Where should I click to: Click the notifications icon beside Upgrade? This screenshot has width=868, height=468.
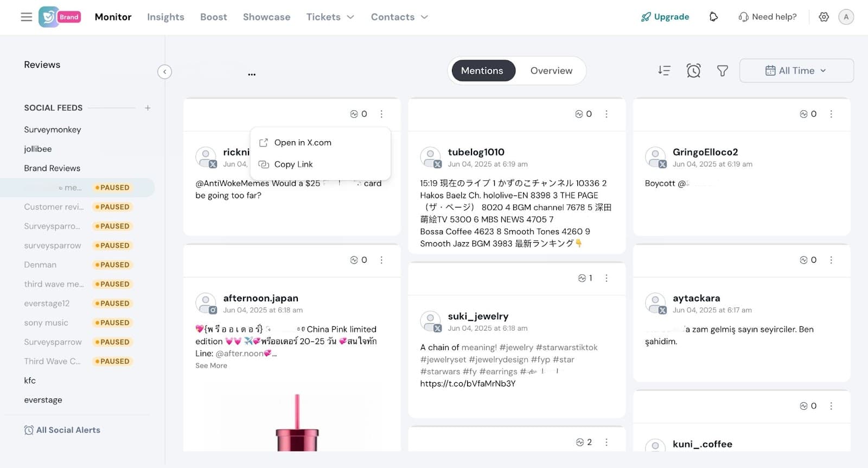tap(713, 17)
